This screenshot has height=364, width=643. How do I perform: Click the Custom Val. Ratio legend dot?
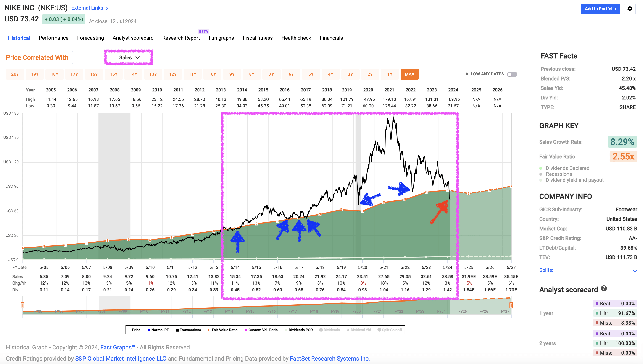[246, 330]
